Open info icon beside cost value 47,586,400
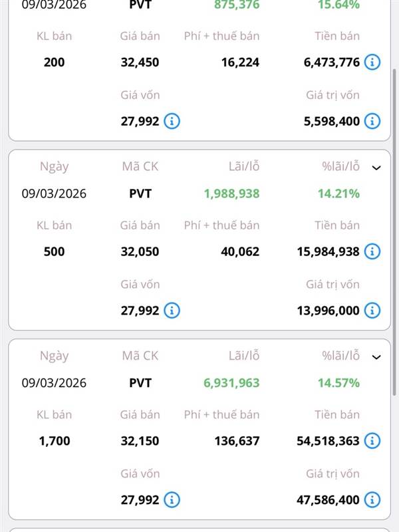399x532 pixels. [x=372, y=499]
